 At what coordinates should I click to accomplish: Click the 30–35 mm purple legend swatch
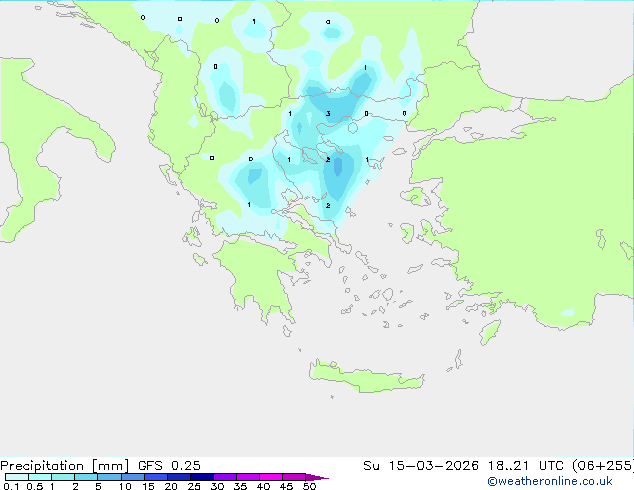point(225,477)
